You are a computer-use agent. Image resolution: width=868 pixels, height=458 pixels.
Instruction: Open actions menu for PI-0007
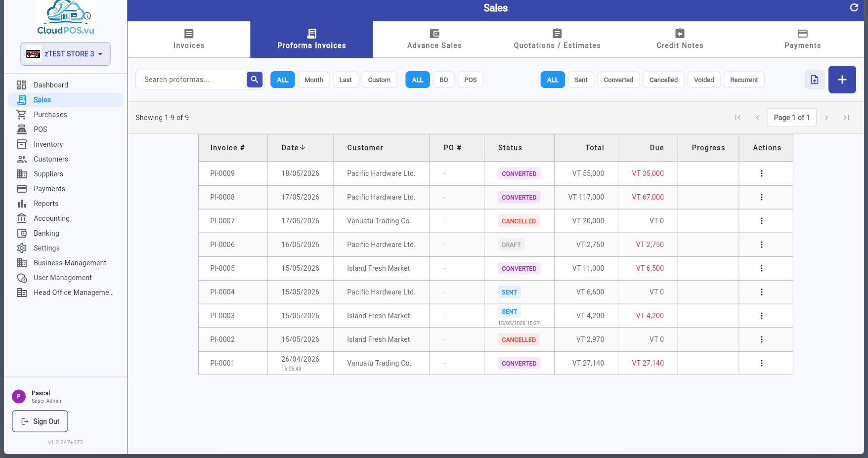pyautogui.click(x=761, y=221)
